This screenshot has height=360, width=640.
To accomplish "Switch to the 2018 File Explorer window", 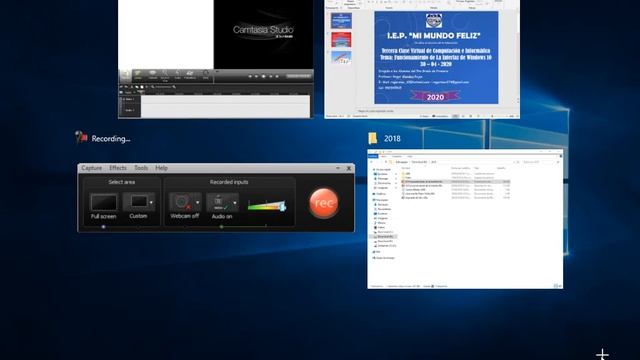I will pos(465,219).
